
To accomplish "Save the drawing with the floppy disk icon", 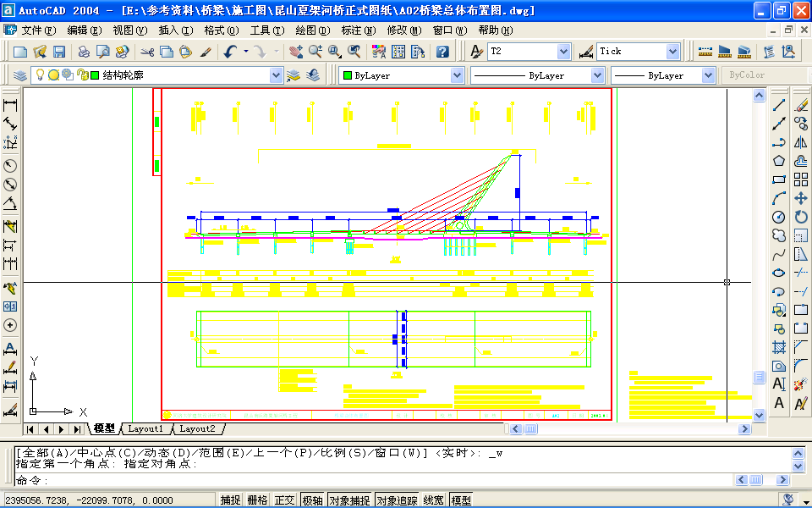I will pyautogui.click(x=59, y=52).
